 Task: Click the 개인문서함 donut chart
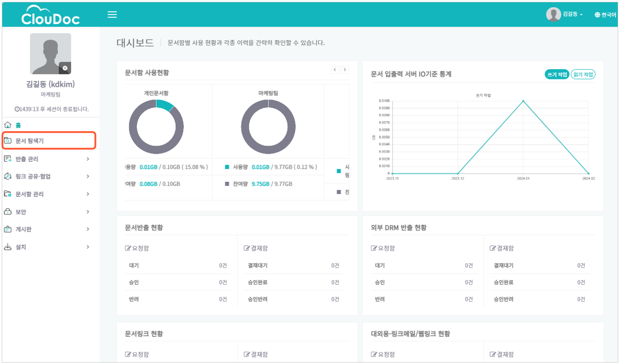tap(156, 127)
